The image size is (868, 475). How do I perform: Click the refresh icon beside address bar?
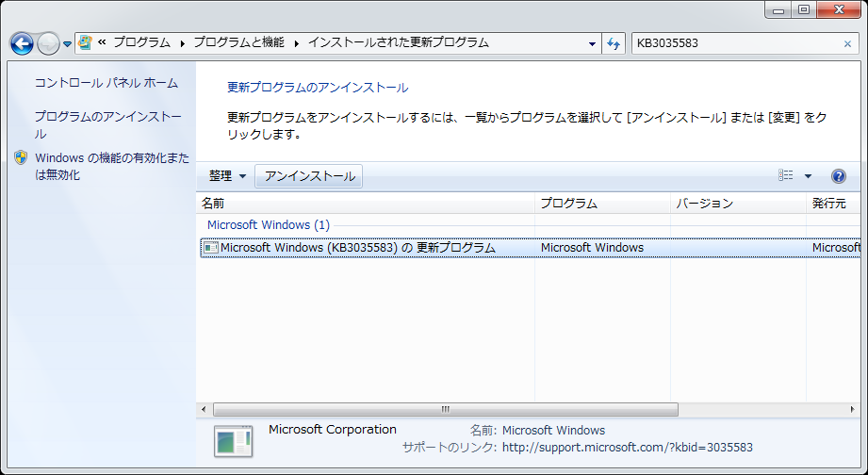pyautogui.click(x=614, y=43)
